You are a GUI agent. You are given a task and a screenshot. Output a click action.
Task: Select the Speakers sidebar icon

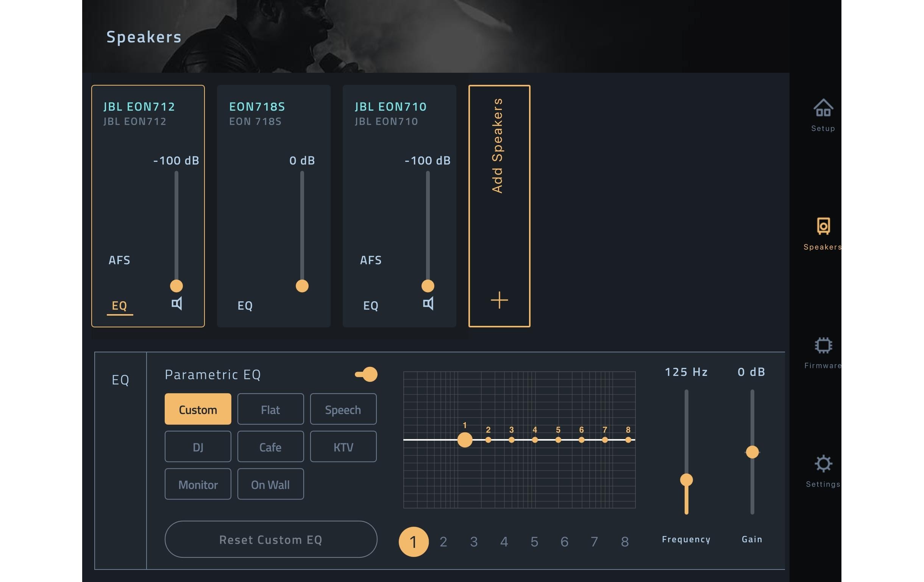tap(823, 227)
